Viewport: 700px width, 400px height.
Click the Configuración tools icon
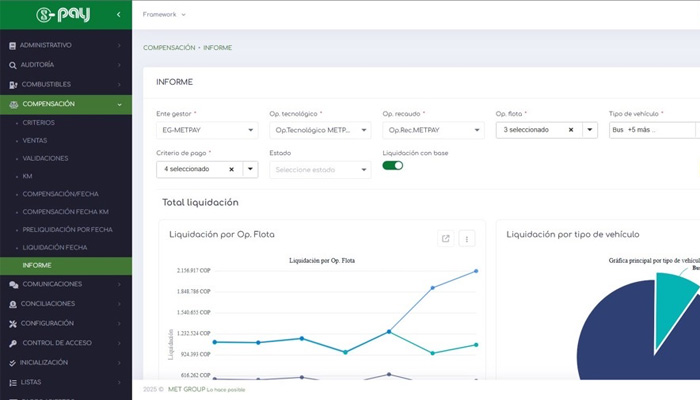[13, 324]
